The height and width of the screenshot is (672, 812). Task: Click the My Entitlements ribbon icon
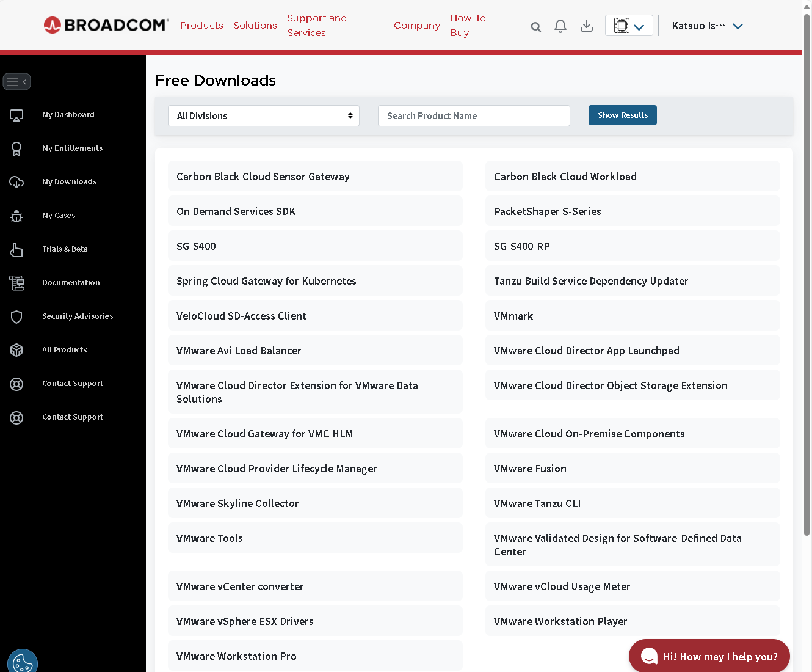click(16, 148)
